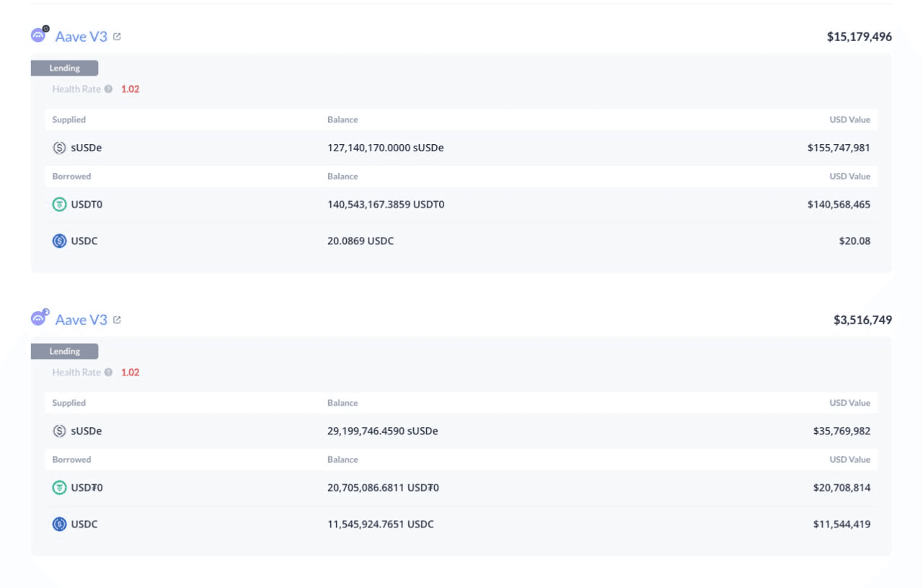The height and width of the screenshot is (588, 923).
Task: Open Aave V3 title link for $15,179,496 position
Action: (x=81, y=36)
